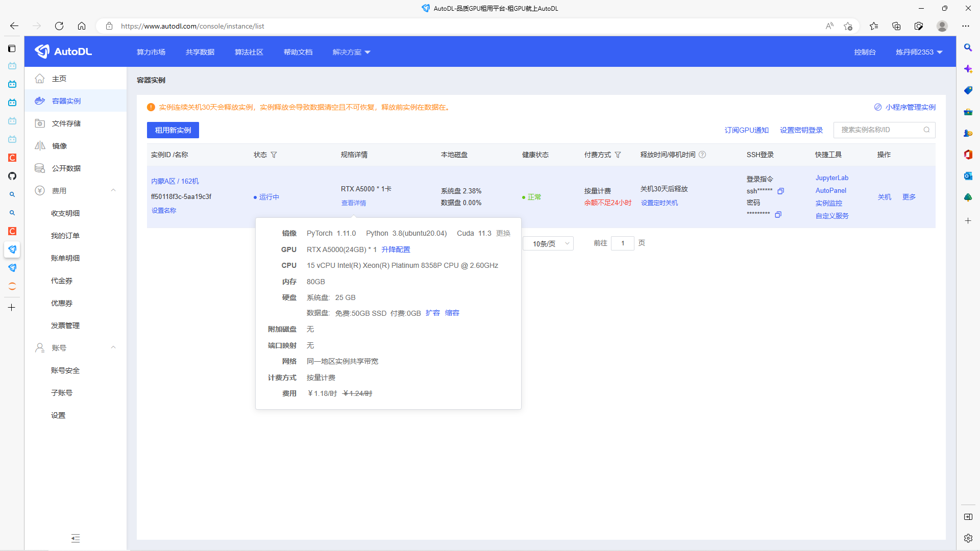Open Edge sidebar settings gear
Image resolution: width=980 pixels, height=551 pixels.
[x=968, y=538]
